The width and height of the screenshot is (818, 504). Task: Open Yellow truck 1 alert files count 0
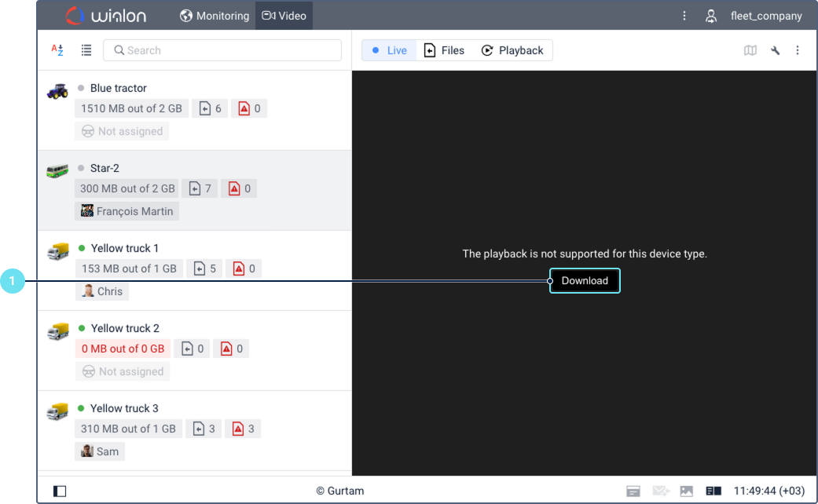click(x=244, y=268)
